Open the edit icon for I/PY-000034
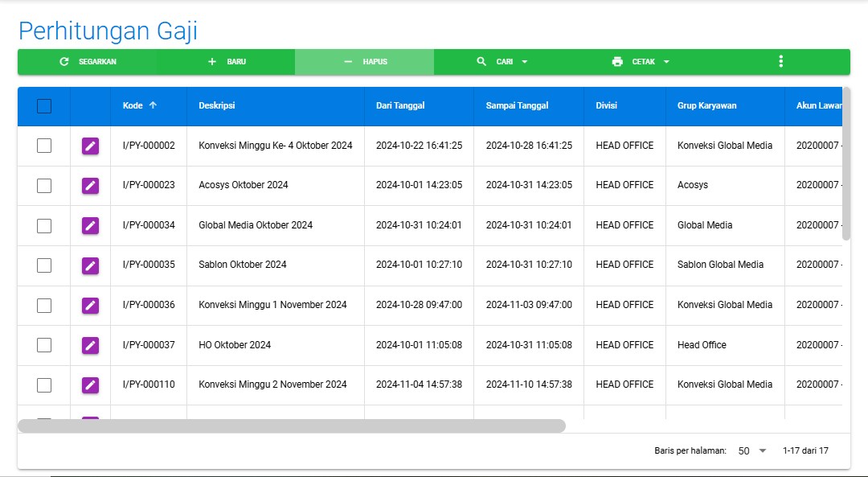868x477 pixels. tap(90, 225)
